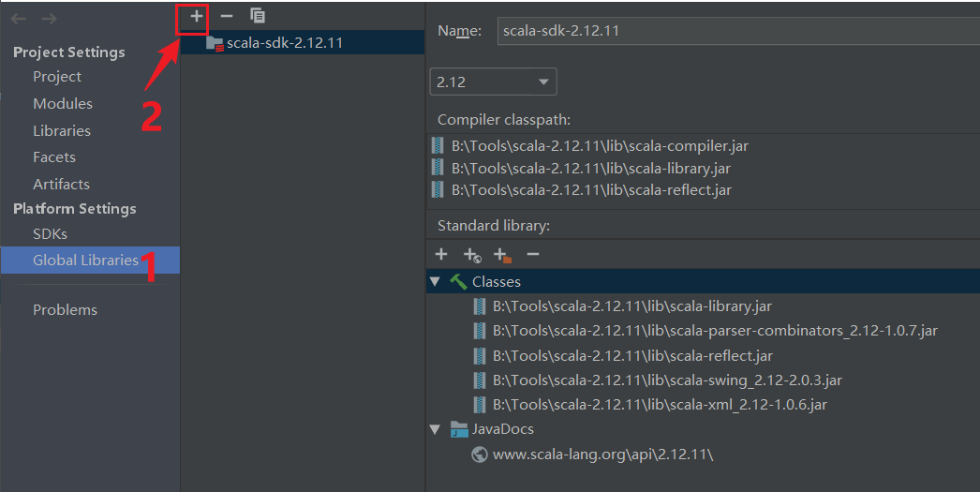The width and height of the screenshot is (980, 492).
Task: Go forward with the right arrow
Action: 50,19
